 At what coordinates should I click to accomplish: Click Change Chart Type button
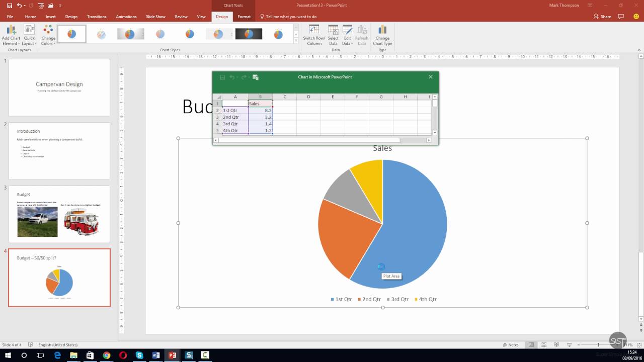382,35
